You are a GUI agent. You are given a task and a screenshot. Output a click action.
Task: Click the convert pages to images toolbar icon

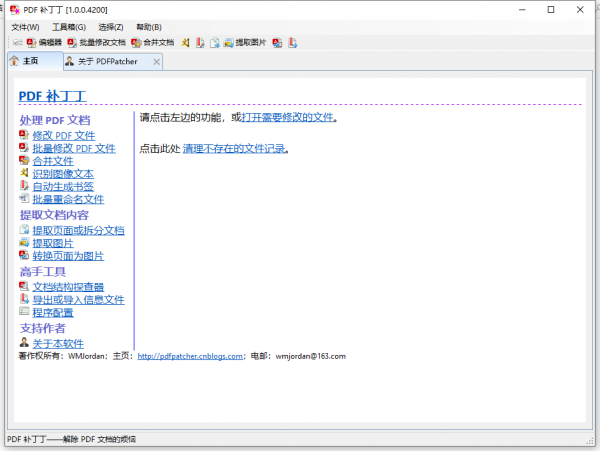277,42
